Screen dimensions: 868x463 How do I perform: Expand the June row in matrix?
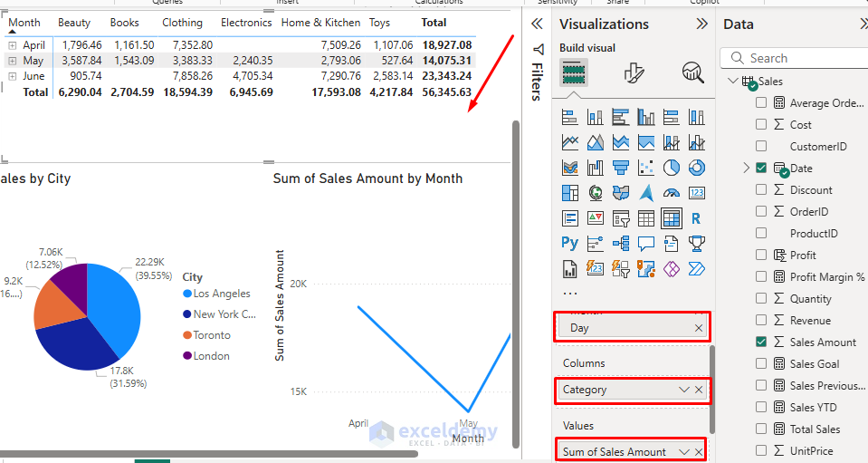[12, 76]
